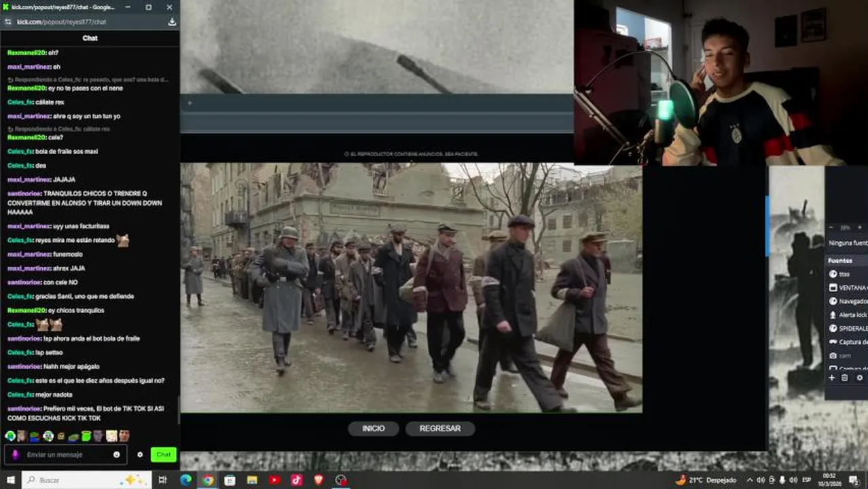Click message 'ahrex JAJA'
Screen dimensions: 868x489
[x=69, y=268]
